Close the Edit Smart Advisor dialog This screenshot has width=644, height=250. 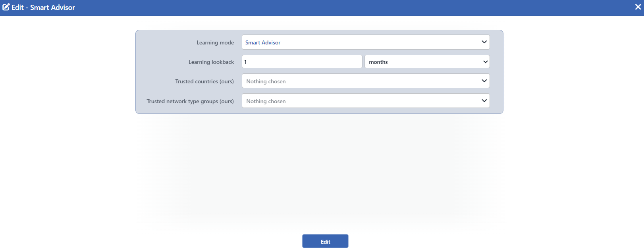click(x=638, y=7)
